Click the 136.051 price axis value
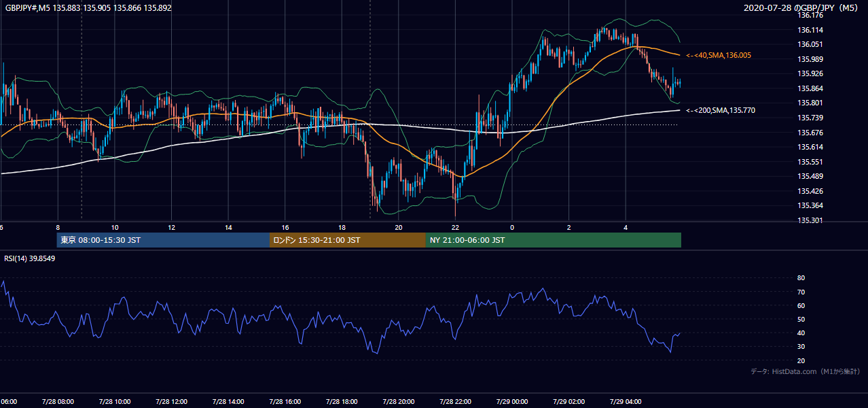Image resolution: width=868 pixels, height=408 pixels. 810,44
